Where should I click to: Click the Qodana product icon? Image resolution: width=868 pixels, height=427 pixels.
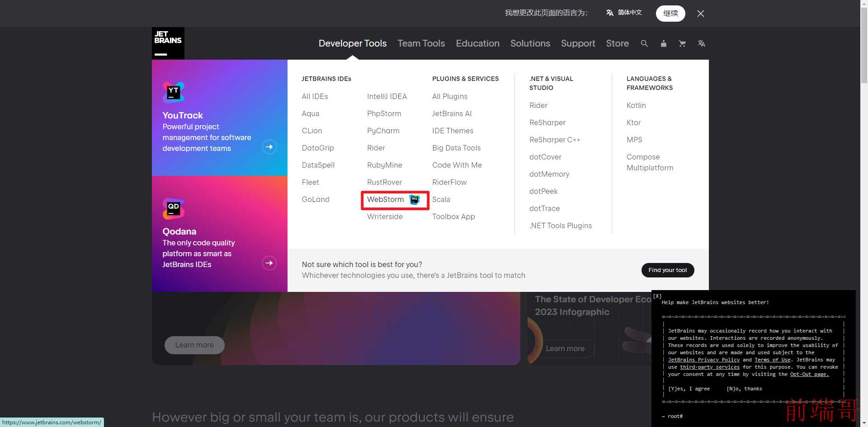[174, 208]
